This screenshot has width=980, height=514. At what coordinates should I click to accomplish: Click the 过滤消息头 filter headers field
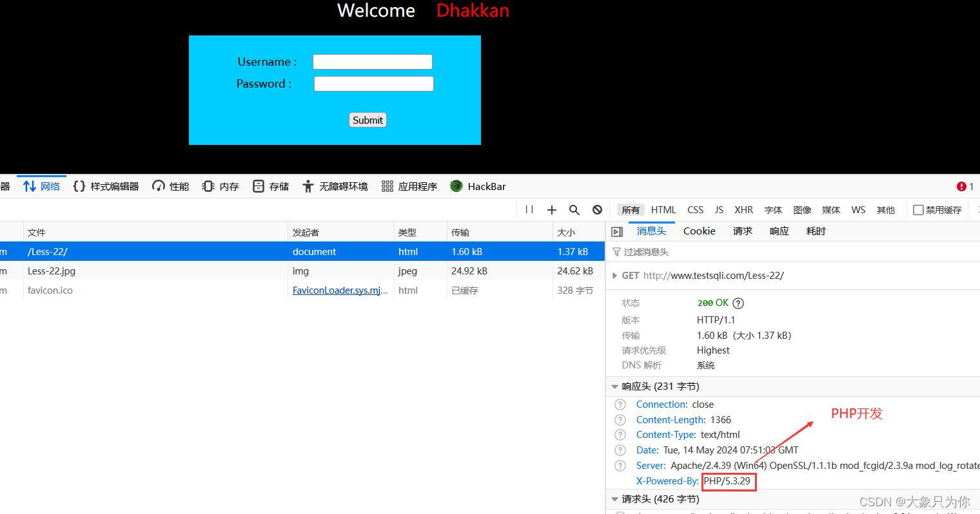[793, 252]
